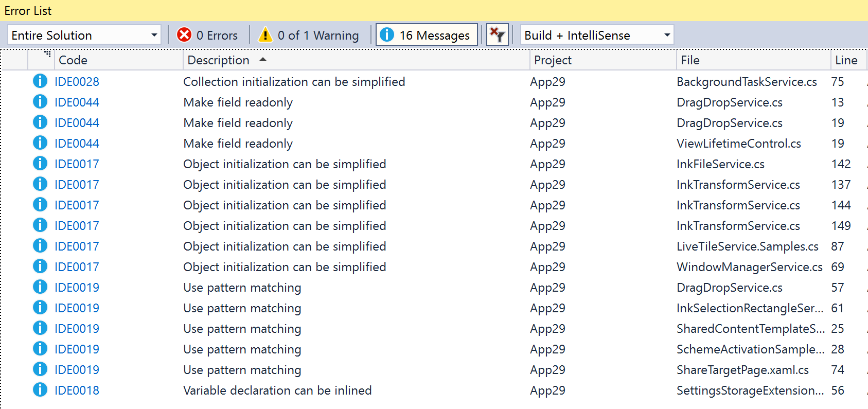This screenshot has height=409, width=868.
Task: Toggle the 16 Messages filter button
Action: tap(427, 35)
